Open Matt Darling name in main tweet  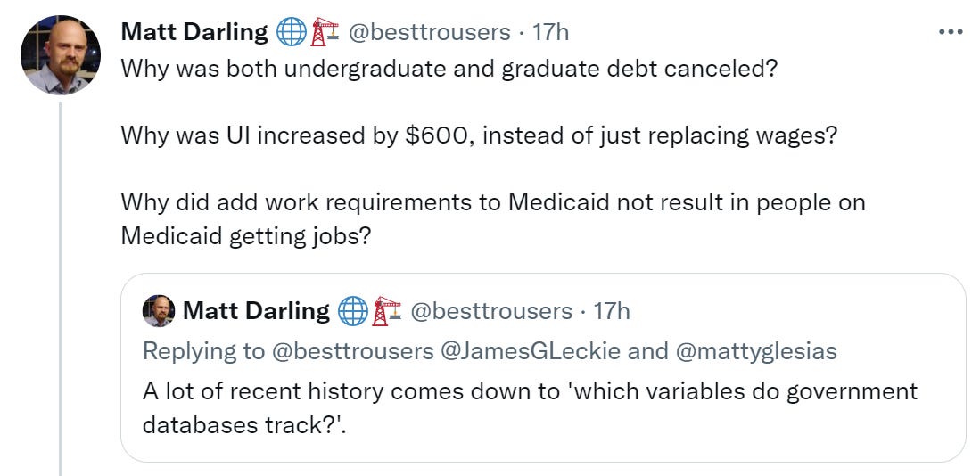click(x=194, y=32)
